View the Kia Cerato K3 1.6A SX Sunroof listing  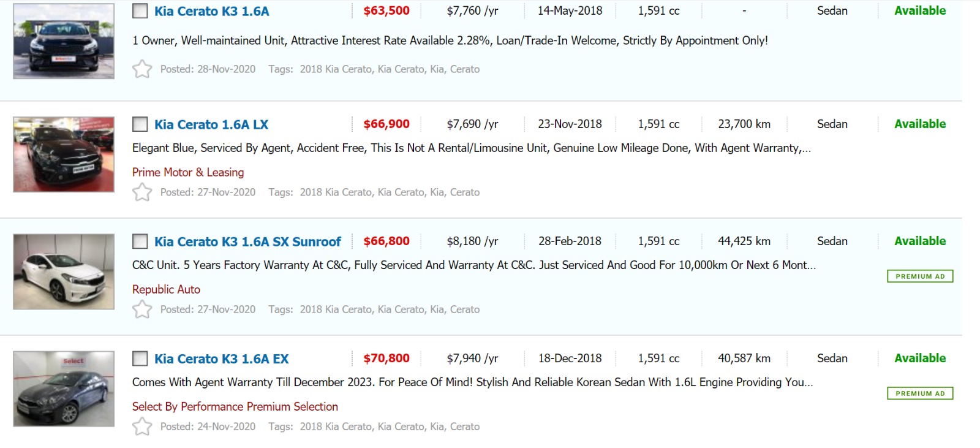click(247, 241)
